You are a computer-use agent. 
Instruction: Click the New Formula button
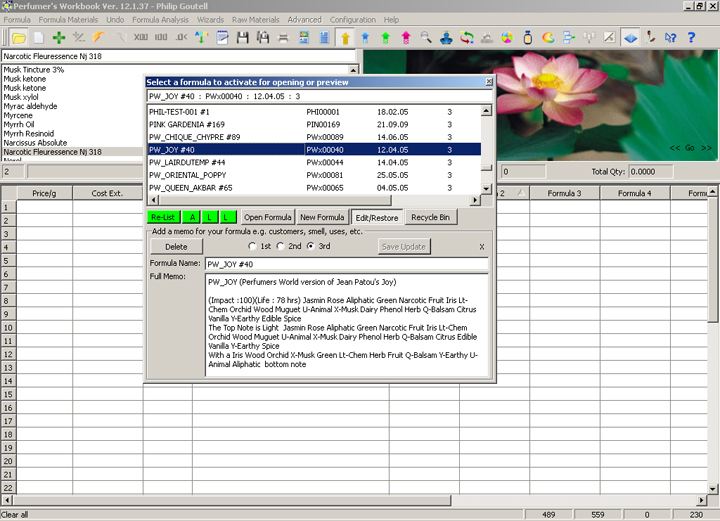pyautogui.click(x=322, y=217)
